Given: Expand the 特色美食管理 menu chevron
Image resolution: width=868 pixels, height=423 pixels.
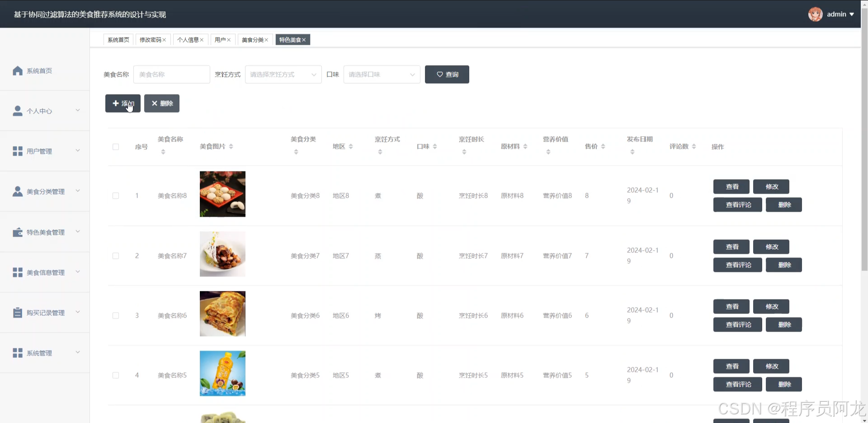Looking at the screenshot, I should click(78, 231).
